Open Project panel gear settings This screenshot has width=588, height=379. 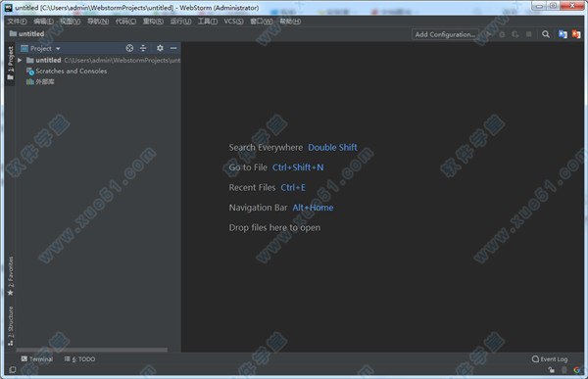[160, 48]
